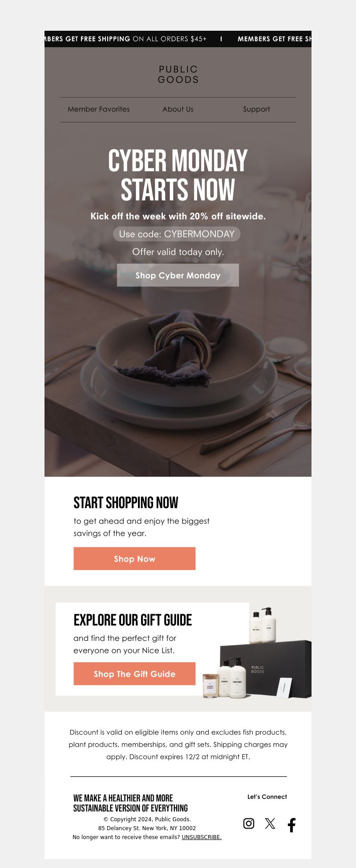This screenshot has width=356, height=868.
Task: Click the Cyber Monday Starts Now headline
Action: tap(178, 175)
